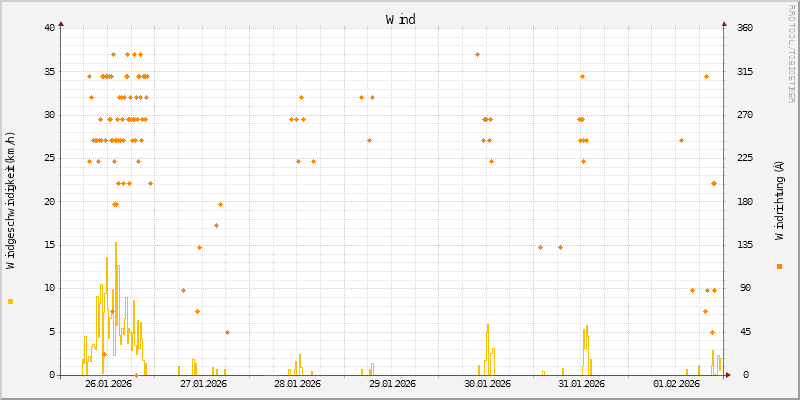The height and width of the screenshot is (400, 800).
Task: Click the orange wind direction legend square
Action: 779,266
